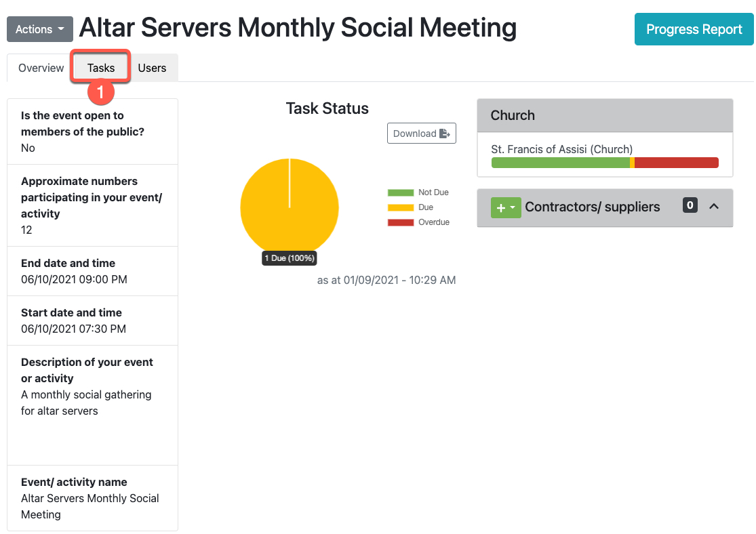The width and height of the screenshot is (756, 534).
Task: Toggle the red Overdue legend swatch
Action: click(400, 222)
